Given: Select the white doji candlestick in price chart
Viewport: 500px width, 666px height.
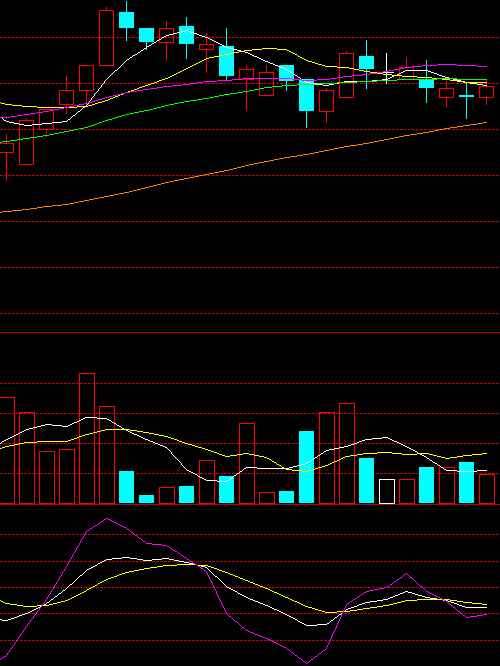Looking at the screenshot, I should pos(387,68).
